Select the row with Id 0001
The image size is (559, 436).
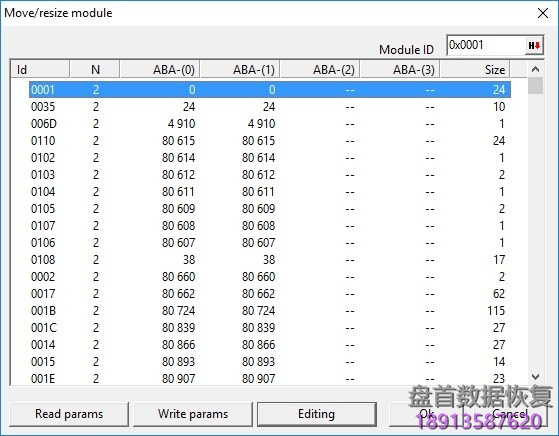click(270, 89)
